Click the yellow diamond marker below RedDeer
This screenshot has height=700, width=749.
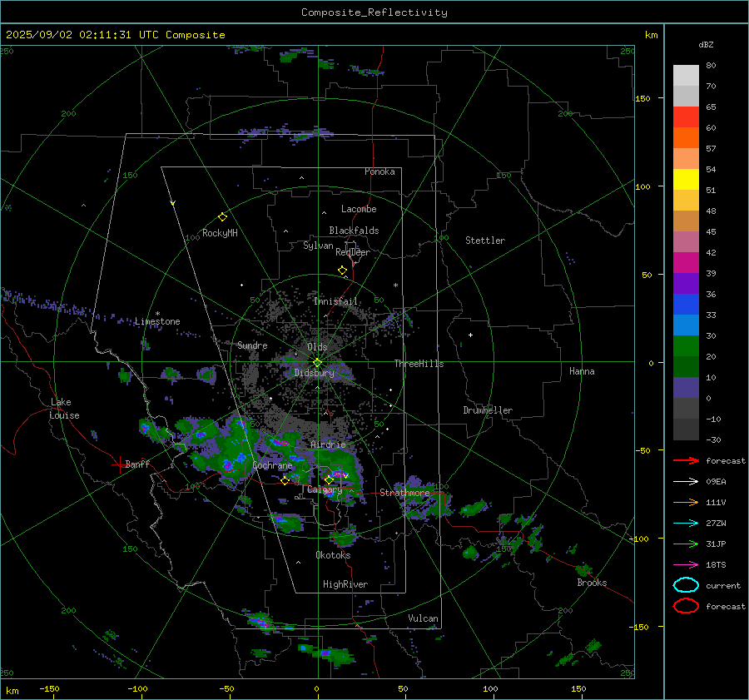[342, 270]
